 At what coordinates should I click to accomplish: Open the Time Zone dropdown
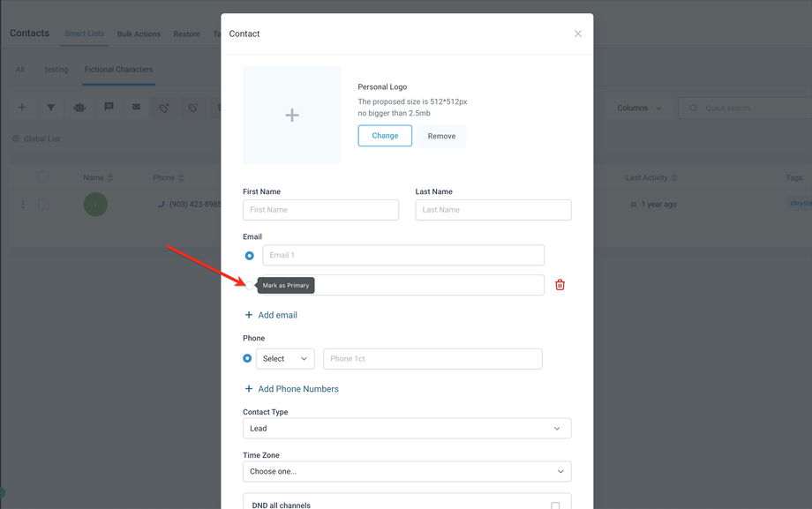(407, 472)
